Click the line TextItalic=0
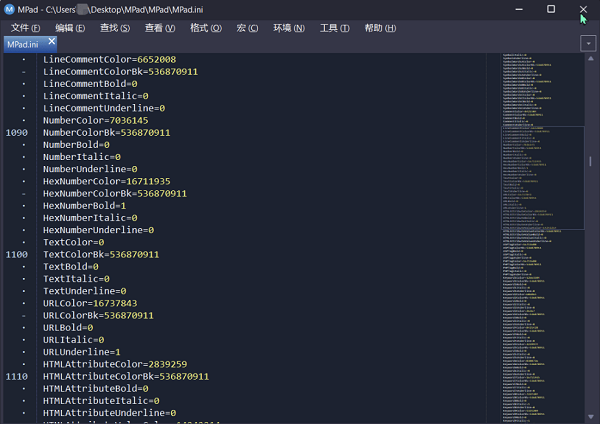Viewport: 600px width, 424px height. [x=76, y=279]
